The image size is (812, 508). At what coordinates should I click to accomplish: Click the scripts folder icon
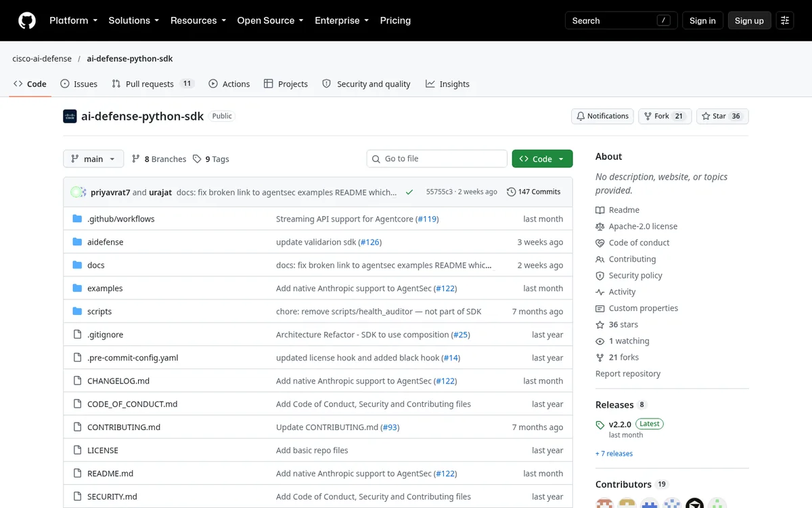click(x=77, y=312)
